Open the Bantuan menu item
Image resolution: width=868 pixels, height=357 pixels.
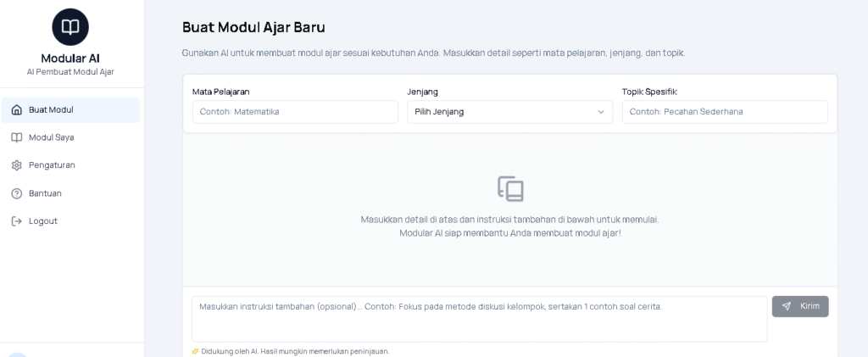point(45,193)
